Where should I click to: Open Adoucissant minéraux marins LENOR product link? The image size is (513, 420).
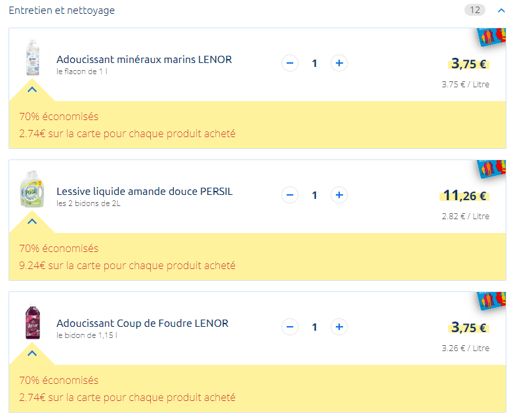144,60
